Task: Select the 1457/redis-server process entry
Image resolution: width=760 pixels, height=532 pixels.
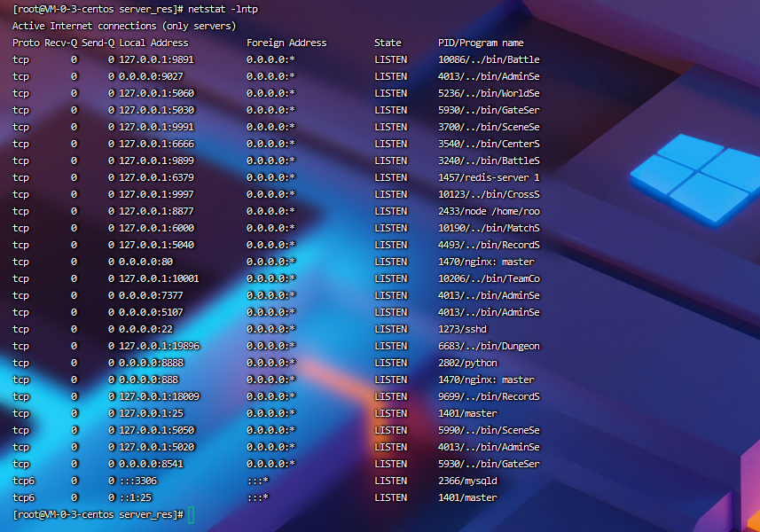Action: (x=489, y=177)
